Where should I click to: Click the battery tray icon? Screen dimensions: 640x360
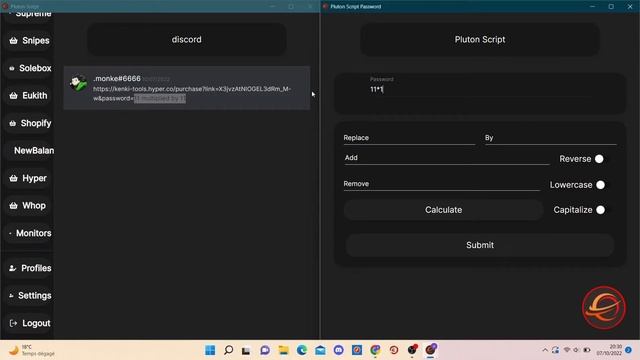pyautogui.click(x=587, y=350)
